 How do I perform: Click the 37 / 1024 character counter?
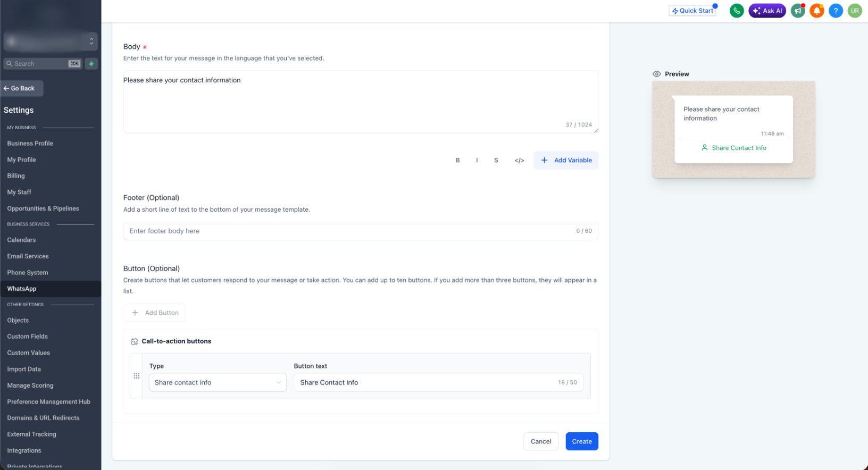click(x=579, y=125)
